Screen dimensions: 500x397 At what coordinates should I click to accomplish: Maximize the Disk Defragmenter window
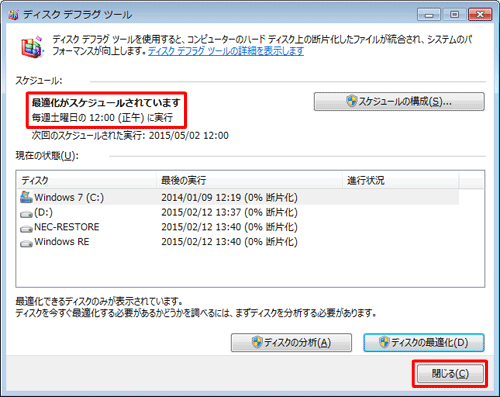coord(454,15)
